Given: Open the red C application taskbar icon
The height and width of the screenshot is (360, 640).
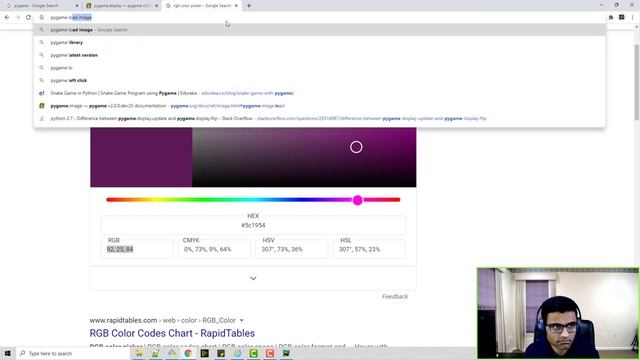Looking at the screenshot, I should [x=270, y=353].
